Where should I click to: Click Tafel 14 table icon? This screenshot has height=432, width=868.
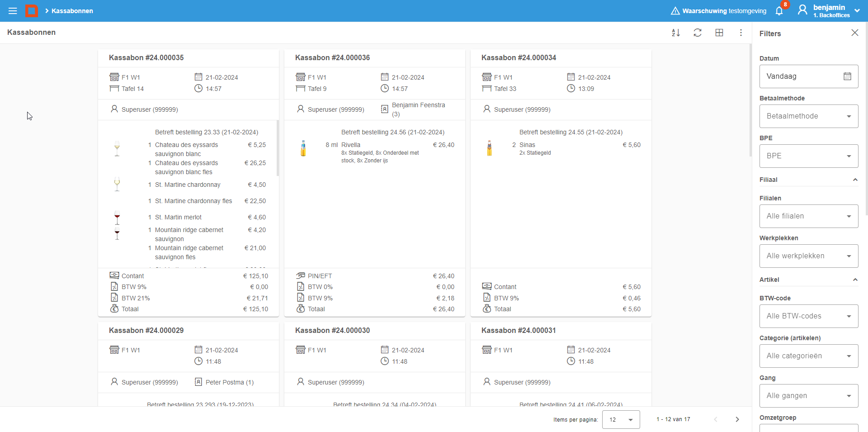click(x=114, y=89)
